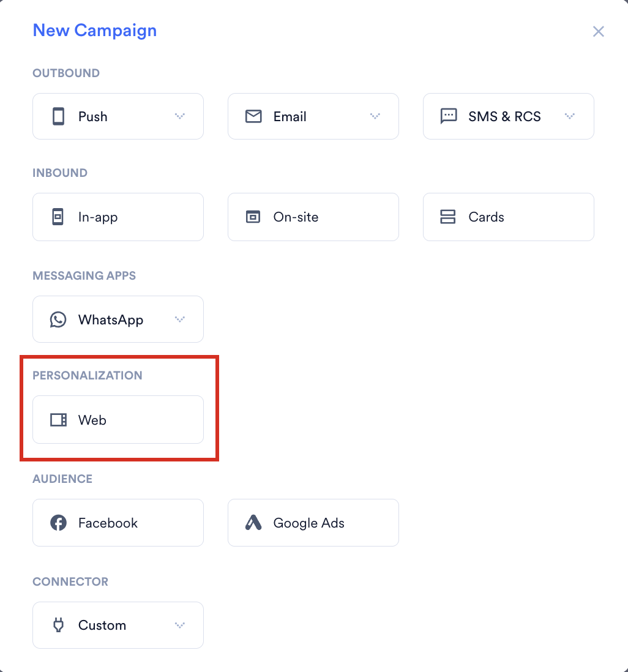
Task: Expand the Email campaign dropdown chevron
Action: click(375, 116)
